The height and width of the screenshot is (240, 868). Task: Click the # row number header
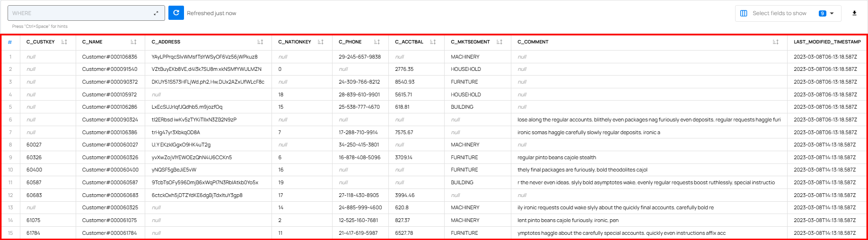[x=10, y=42]
